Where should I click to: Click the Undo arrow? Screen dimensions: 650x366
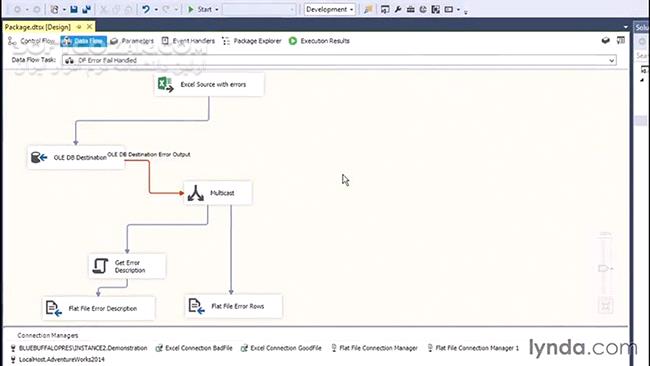pyautogui.click(x=146, y=9)
